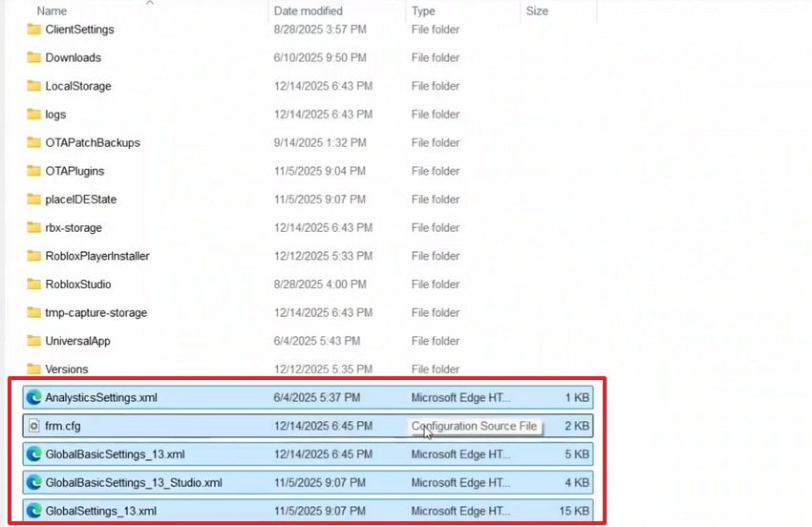
Task: Select the ClientSettings folder name
Action: point(79,30)
